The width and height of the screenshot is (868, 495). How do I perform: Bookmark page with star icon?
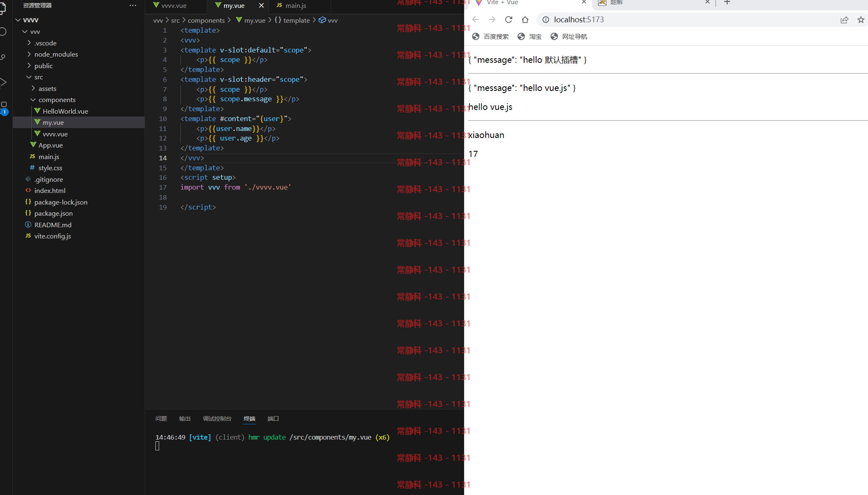[861, 19]
